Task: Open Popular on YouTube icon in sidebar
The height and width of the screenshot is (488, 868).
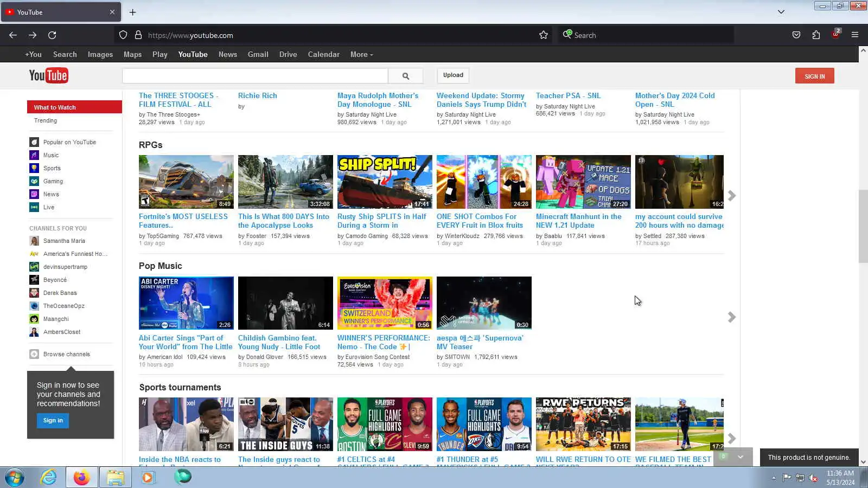Action: pos(34,142)
